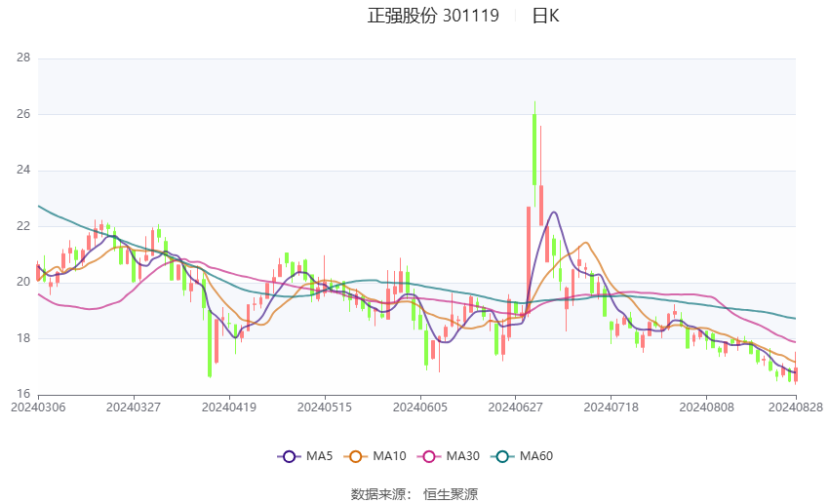Click x-axis date label 20240419

229,407
